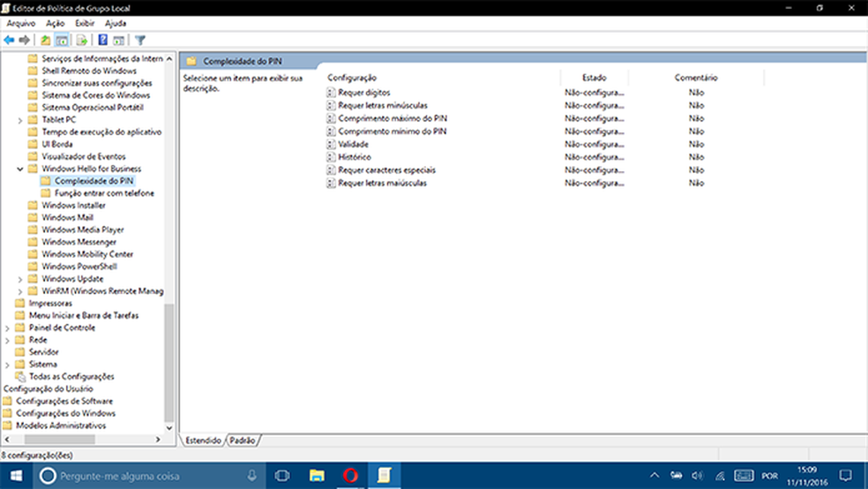This screenshot has width=868, height=489.
Task: Click the Export list toolbar icon
Action: pos(82,40)
